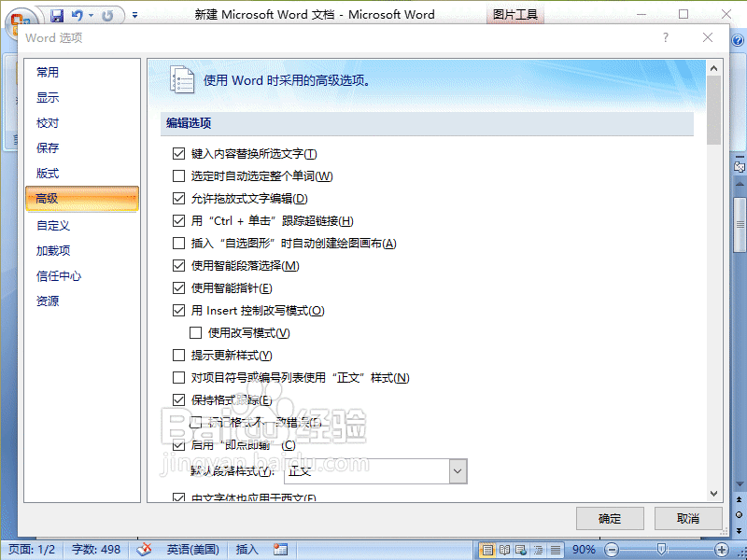Toggle 保持格式跟踪 checkbox
747x560 pixels.
tap(178, 400)
